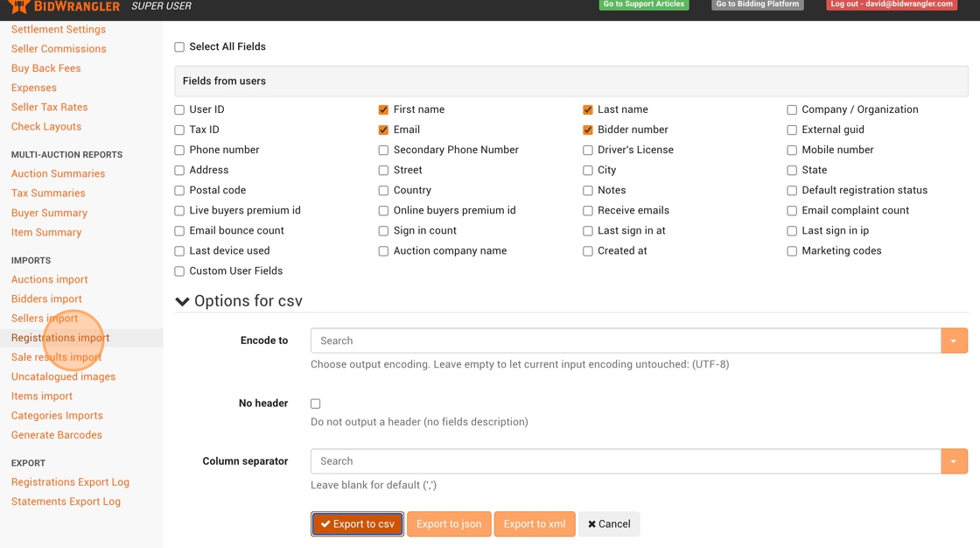This screenshot has width=980, height=548.
Task: Check the Select All Fields checkbox
Action: pos(179,47)
